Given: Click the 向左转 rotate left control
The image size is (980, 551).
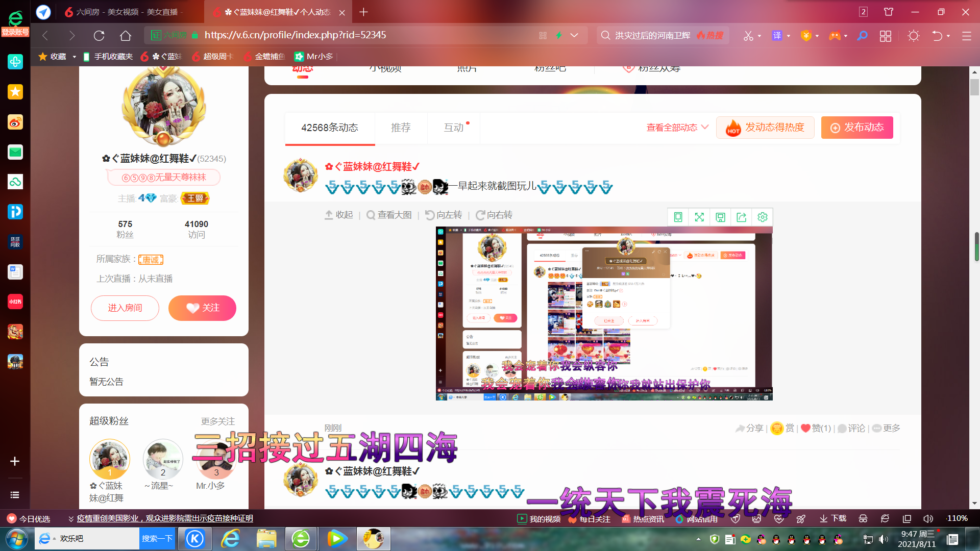Looking at the screenshot, I should tap(444, 215).
